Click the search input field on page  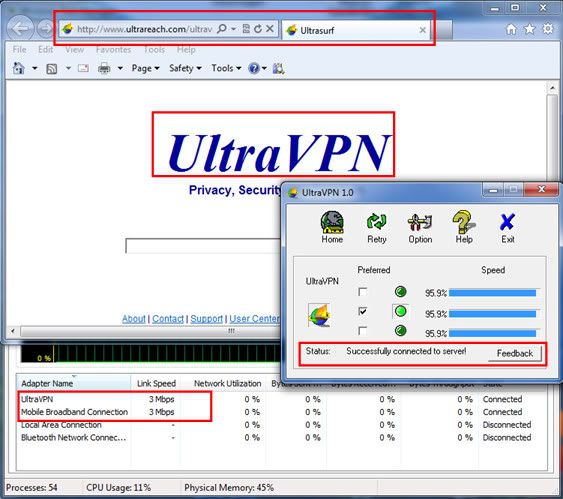coord(203,246)
